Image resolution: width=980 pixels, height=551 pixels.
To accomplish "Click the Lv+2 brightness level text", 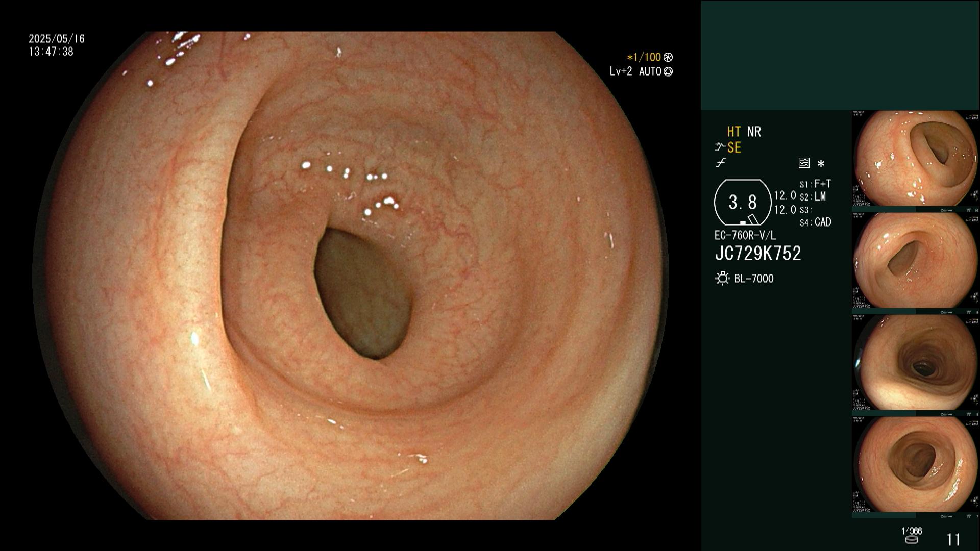I will click(621, 71).
